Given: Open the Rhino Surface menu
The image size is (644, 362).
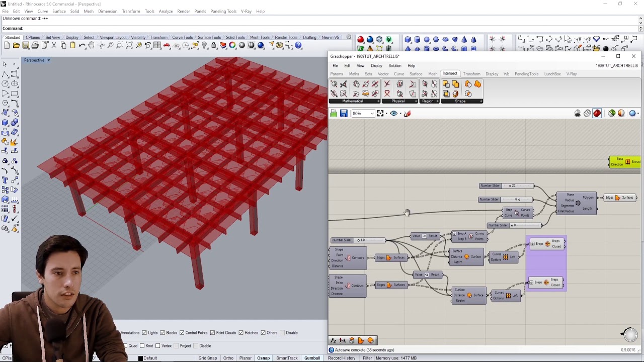Looking at the screenshot, I should pyautogui.click(x=59, y=11).
